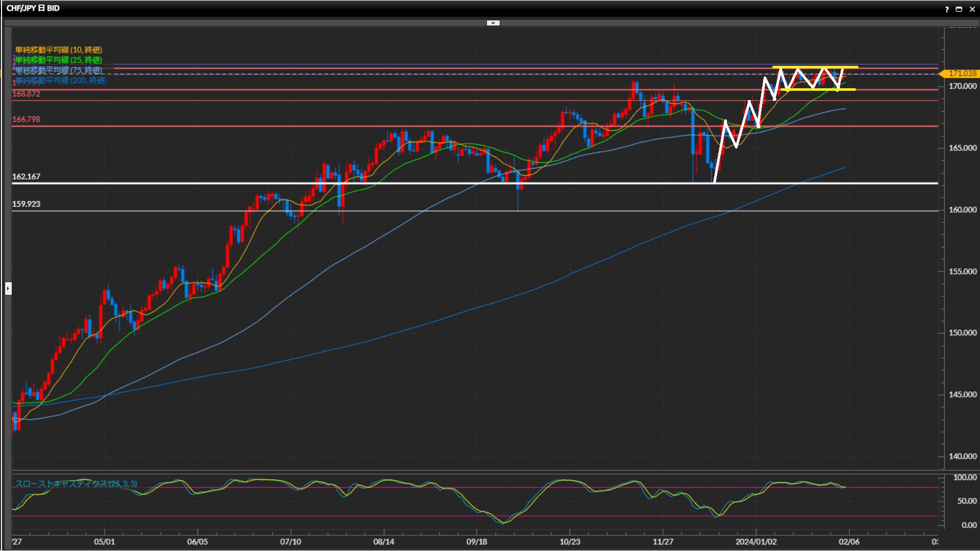
Task: Click the current price tag 171.038
Action: 962,73
